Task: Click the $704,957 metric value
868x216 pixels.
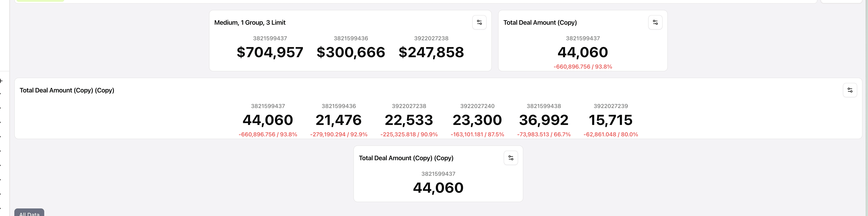Action: (270, 52)
